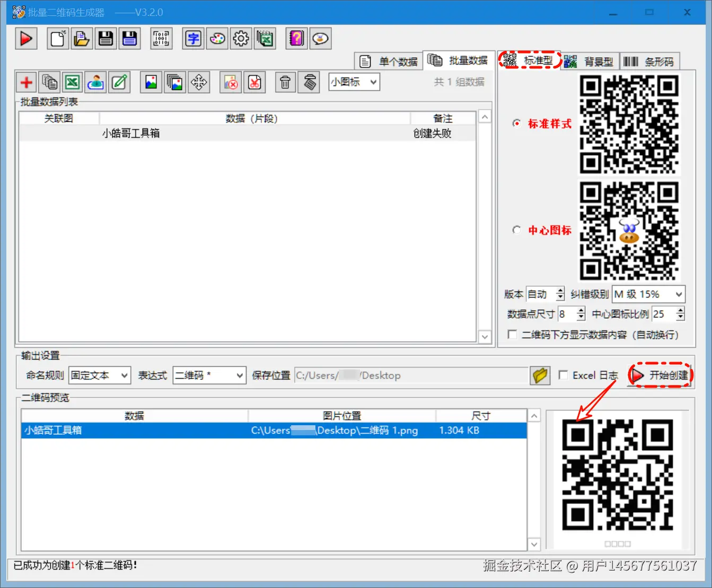Click the 版本 自动 spinner arrows

pos(560,294)
